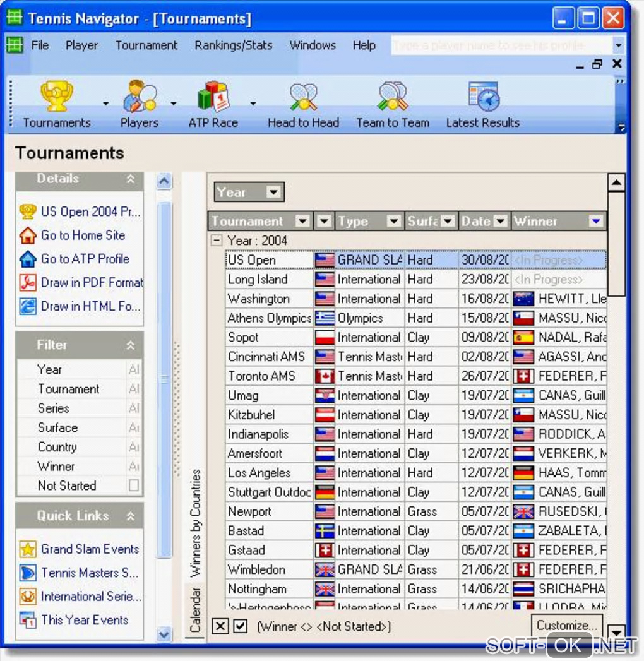This screenshot has height=661, width=644.
Task: Click the Draw in PDF Format icon
Action: coord(27,282)
